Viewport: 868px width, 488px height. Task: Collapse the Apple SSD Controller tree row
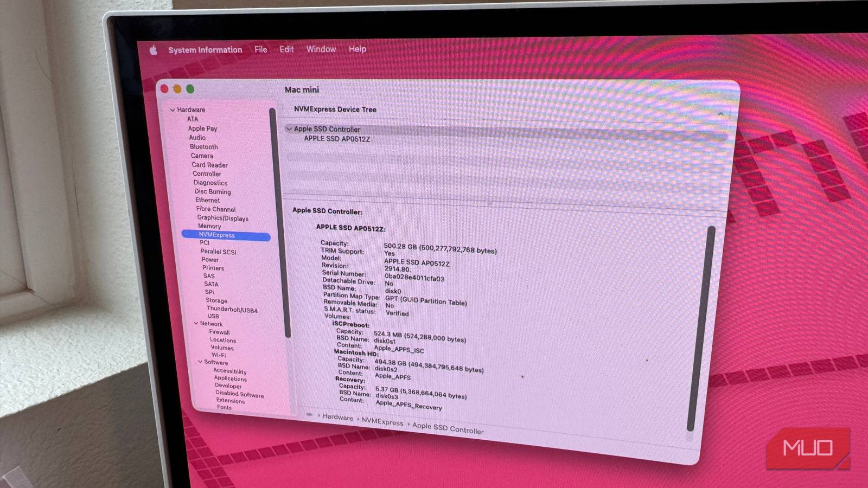click(289, 129)
